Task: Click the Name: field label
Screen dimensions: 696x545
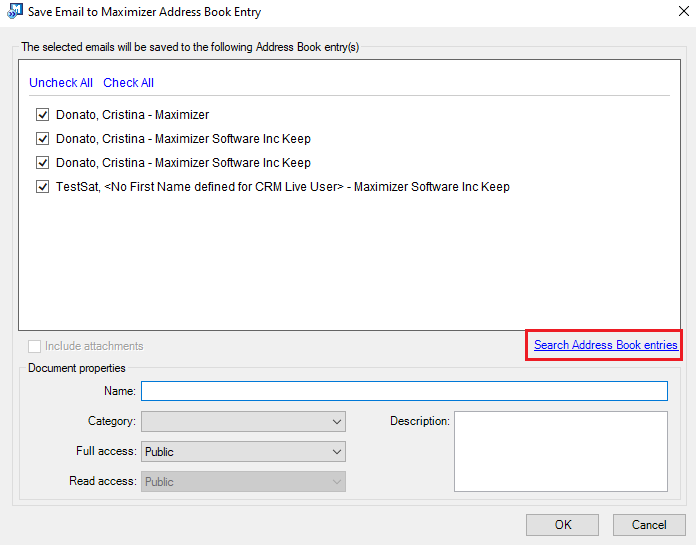Action: coord(120,391)
